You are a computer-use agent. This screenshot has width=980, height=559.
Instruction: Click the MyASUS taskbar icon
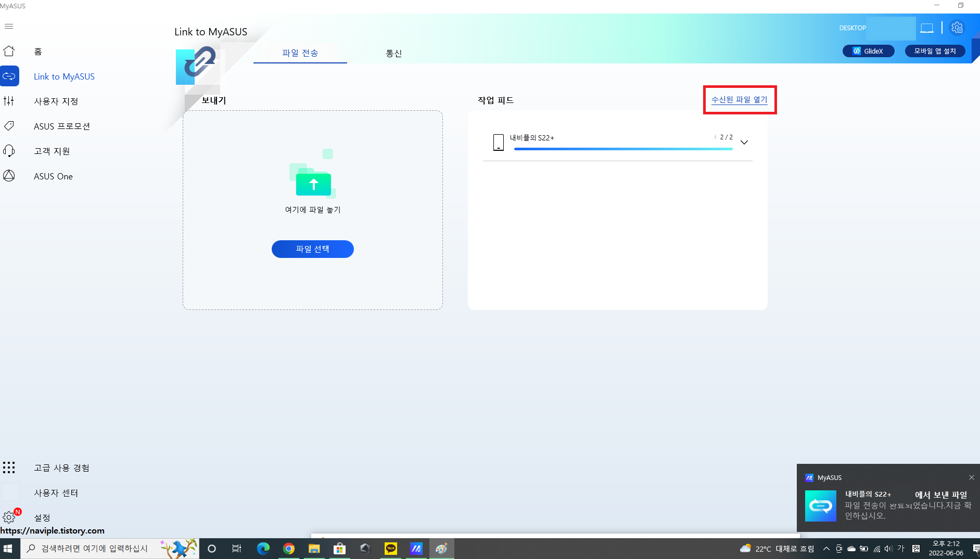click(x=416, y=549)
